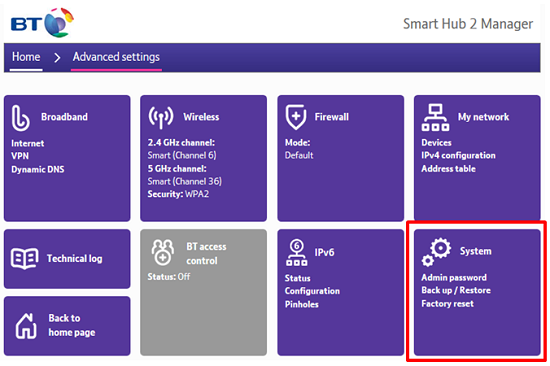Open Factory reset option
This screenshot has width=550, height=366.
448,304
